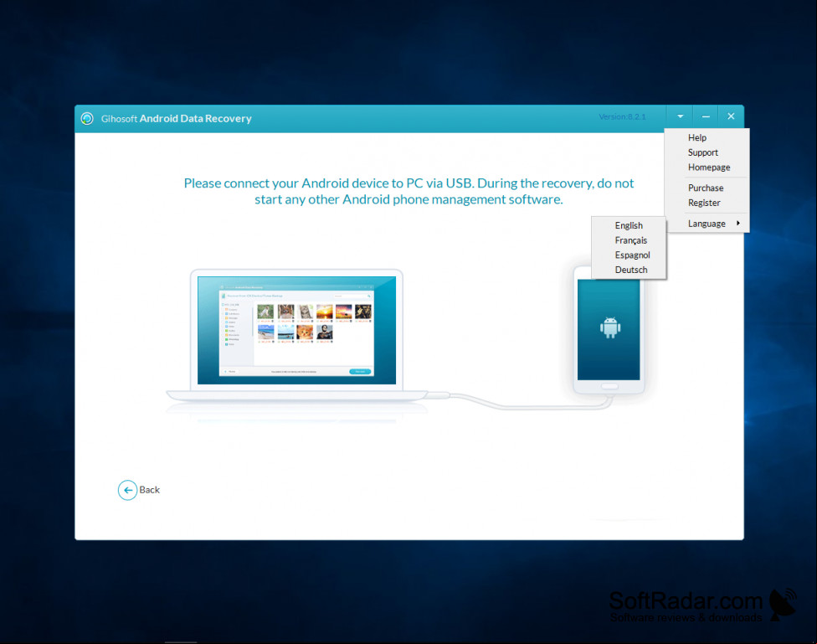Click the Back text label
The width and height of the screenshot is (817, 644).
coord(150,490)
